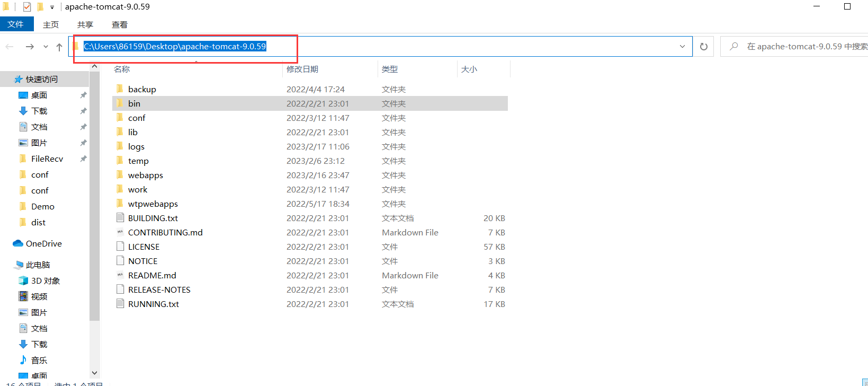Click the navigation pane scroll up arrow
The image size is (868, 386).
pyautogui.click(x=95, y=66)
